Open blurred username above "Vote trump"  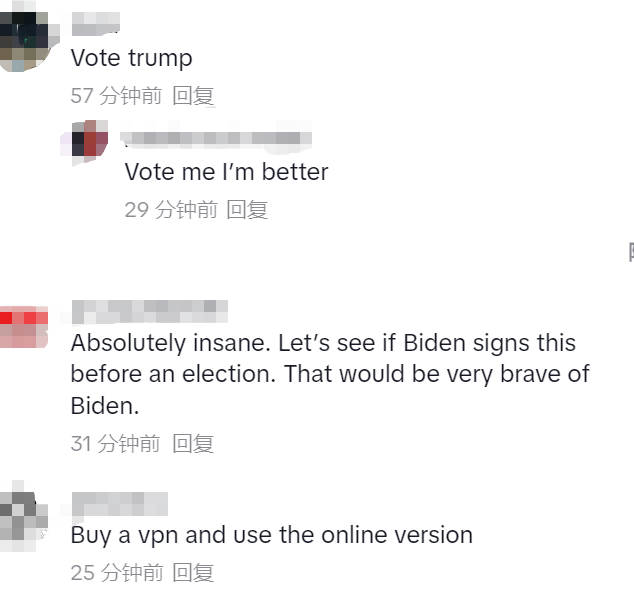pyautogui.click(x=96, y=24)
